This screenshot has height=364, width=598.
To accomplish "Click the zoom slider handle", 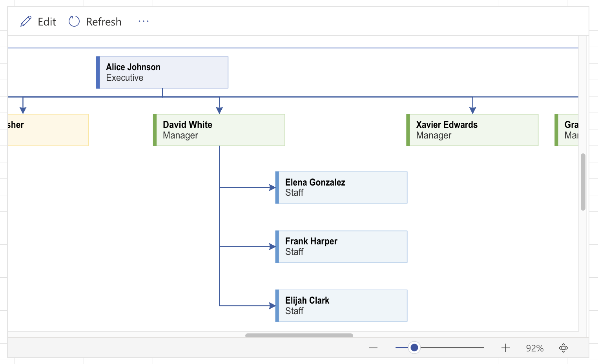I will (414, 348).
